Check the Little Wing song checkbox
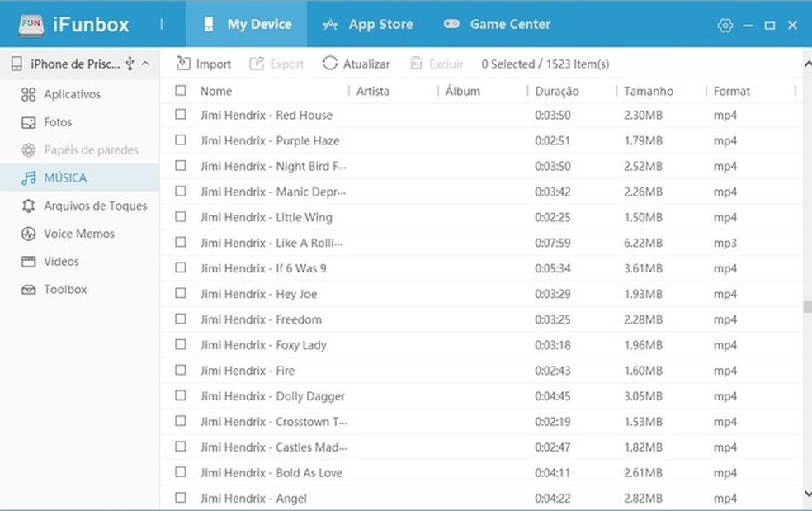Viewport: 812px width, 511px height. tap(180, 216)
